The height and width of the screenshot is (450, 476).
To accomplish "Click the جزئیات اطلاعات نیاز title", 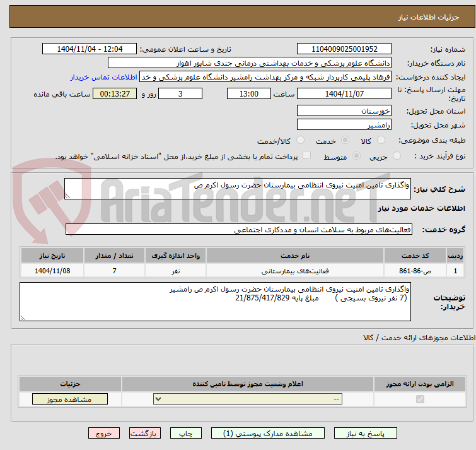I will click(429, 17).
